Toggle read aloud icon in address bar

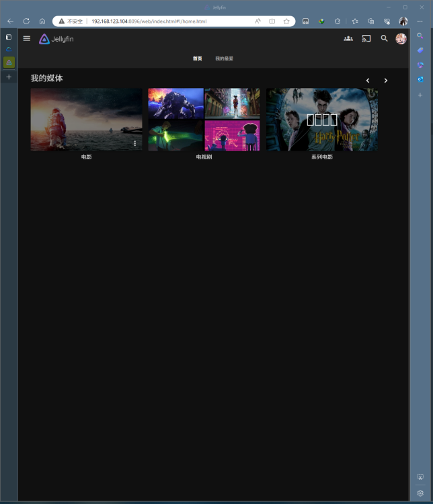[x=258, y=22]
